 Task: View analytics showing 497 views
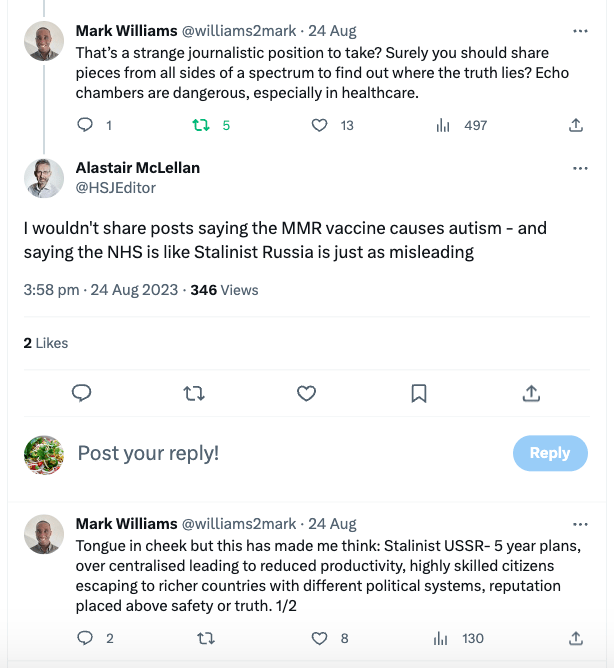click(445, 125)
